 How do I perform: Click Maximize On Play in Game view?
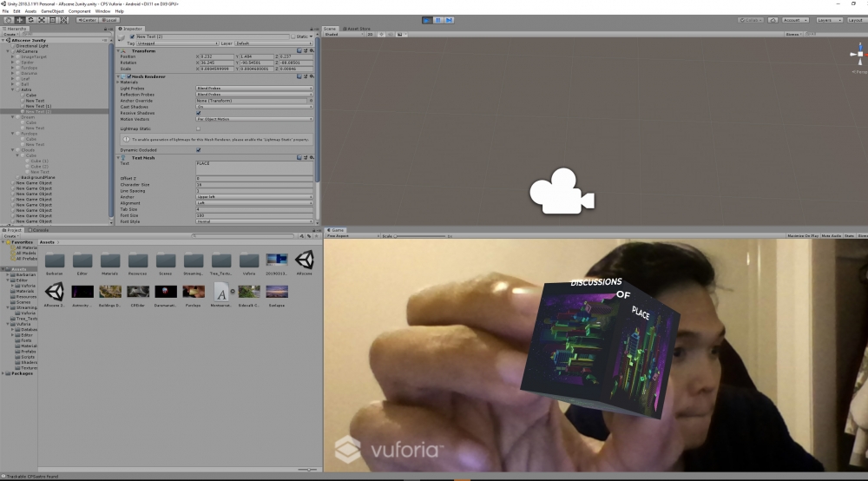802,235
